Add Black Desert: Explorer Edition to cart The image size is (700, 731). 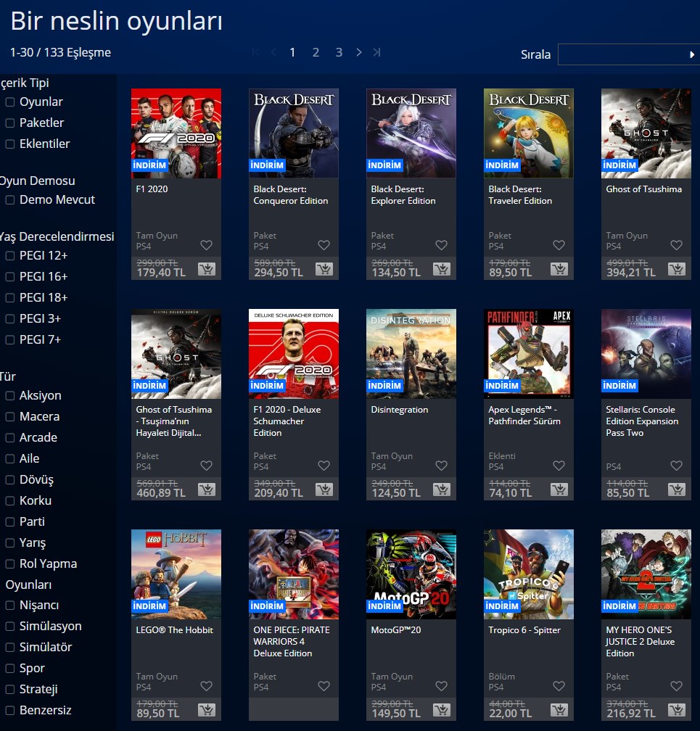click(442, 269)
